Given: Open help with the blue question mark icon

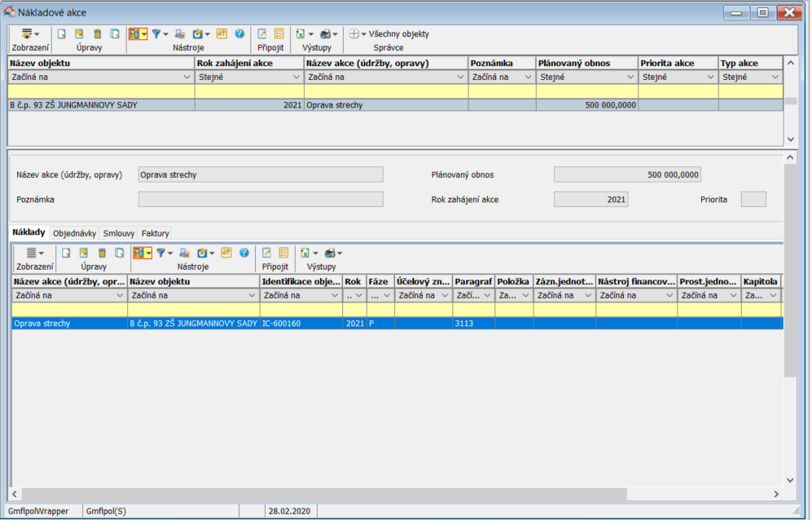Looking at the screenshot, I should coord(239,34).
